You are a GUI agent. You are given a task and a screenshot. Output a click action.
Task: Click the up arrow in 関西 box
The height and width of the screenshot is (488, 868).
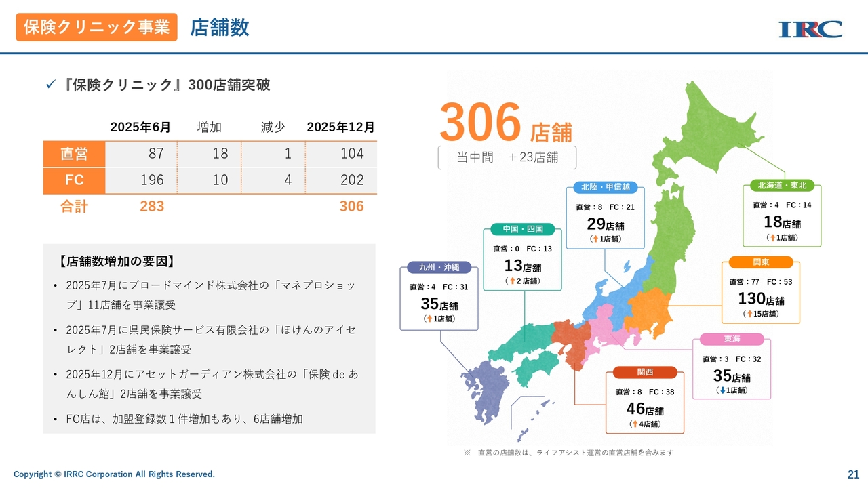pos(633,424)
